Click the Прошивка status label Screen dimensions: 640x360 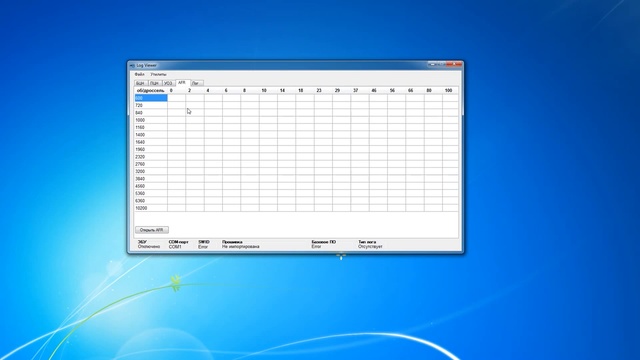[232, 242]
